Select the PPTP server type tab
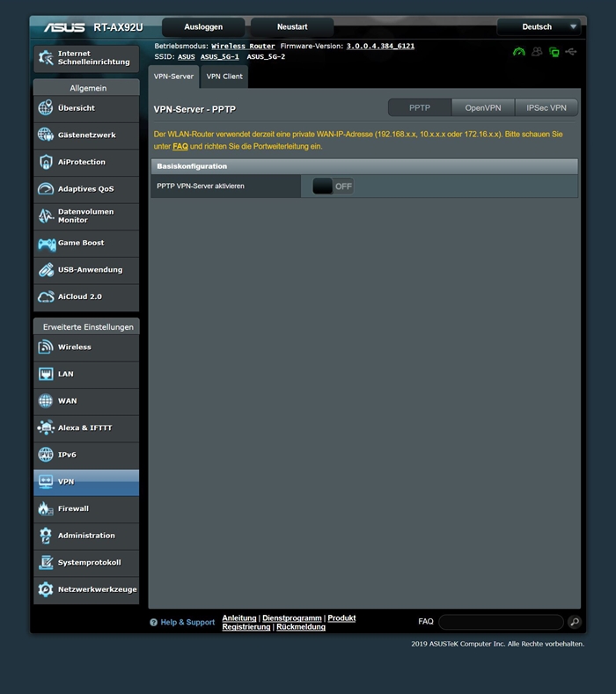The image size is (616, 694). click(420, 107)
